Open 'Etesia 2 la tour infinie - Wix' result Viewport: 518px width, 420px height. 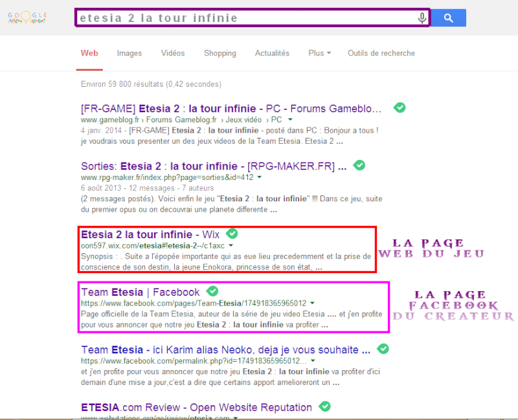point(150,234)
